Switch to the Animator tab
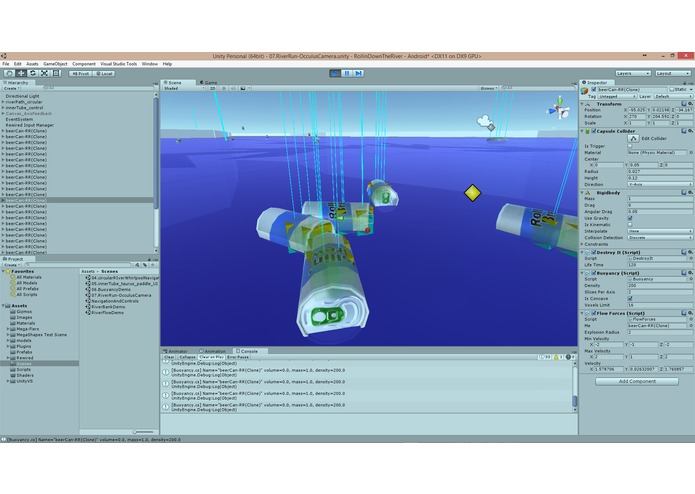This screenshot has width=695, height=494. [176, 351]
